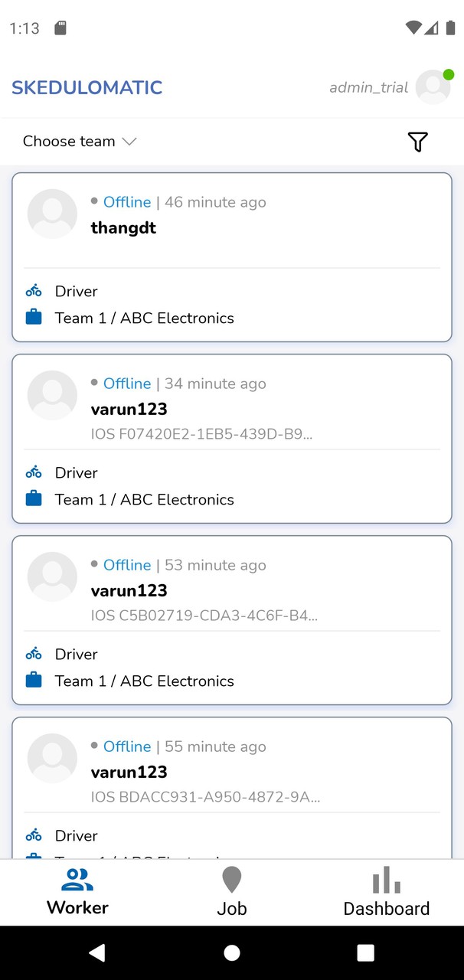Tap the green online status dot on admin avatar
This screenshot has width=464, height=980.
449,74
